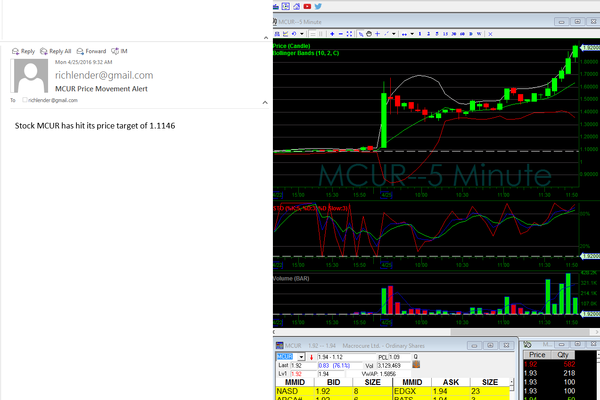The width and height of the screenshot is (600, 400).
Task: Click Reply All in the email header
Action: coord(56,51)
